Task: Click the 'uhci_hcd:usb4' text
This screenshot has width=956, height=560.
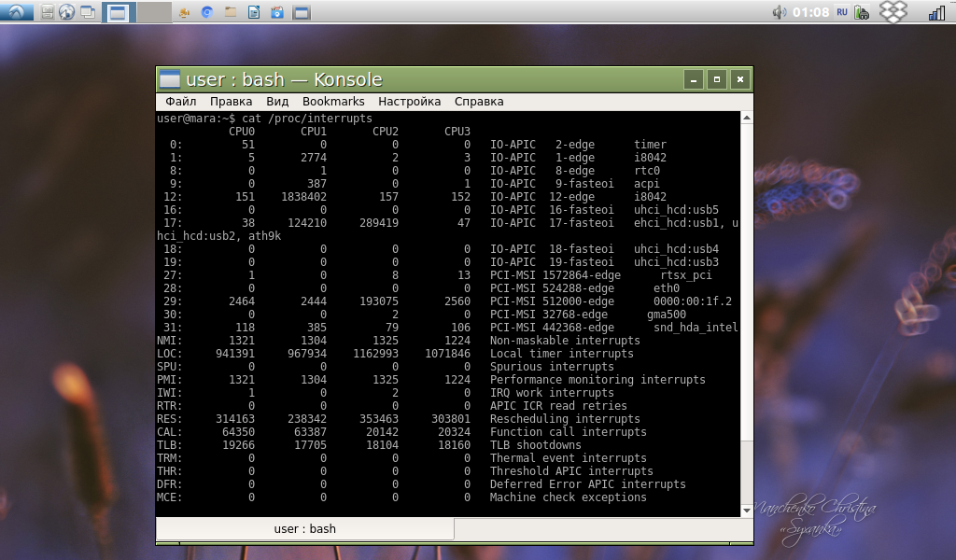Action: click(676, 249)
